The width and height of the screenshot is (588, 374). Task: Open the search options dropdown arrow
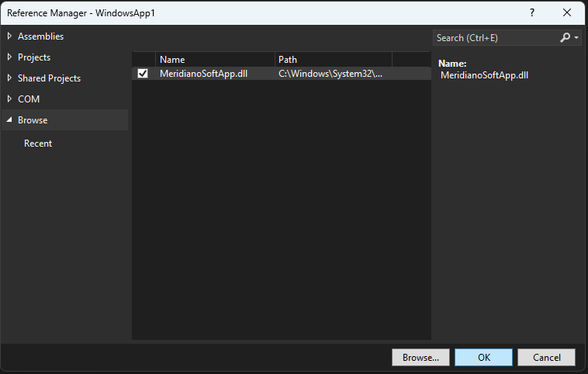[x=576, y=38]
